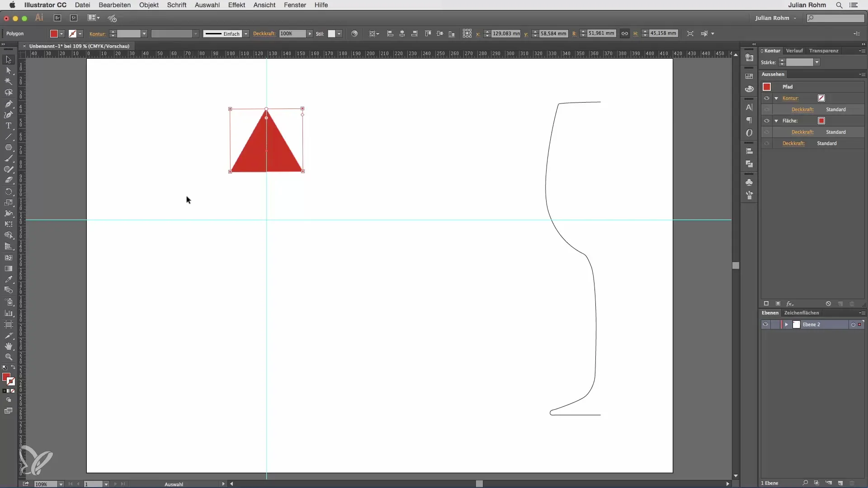Toggle lock column for Ebene 2
Viewport: 868px width, 488px height.
click(x=775, y=324)
